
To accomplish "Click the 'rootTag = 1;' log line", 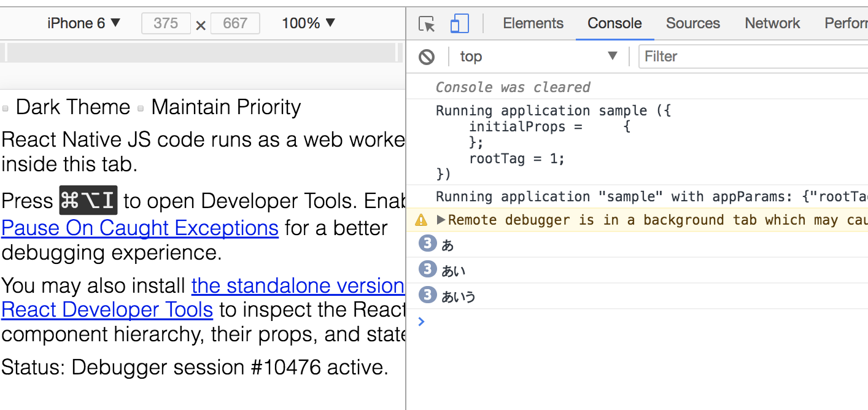I will click(517, 158).
